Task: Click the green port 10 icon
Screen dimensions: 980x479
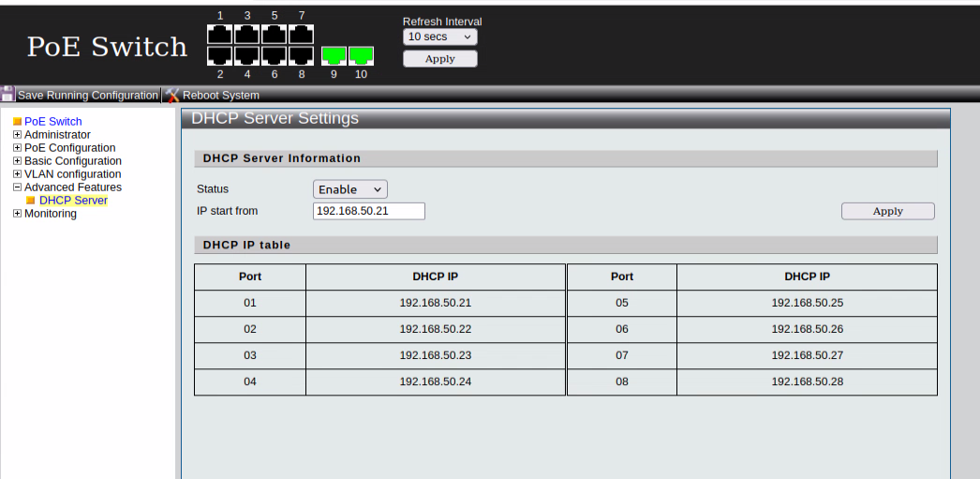Action: [x=361, y=56]
